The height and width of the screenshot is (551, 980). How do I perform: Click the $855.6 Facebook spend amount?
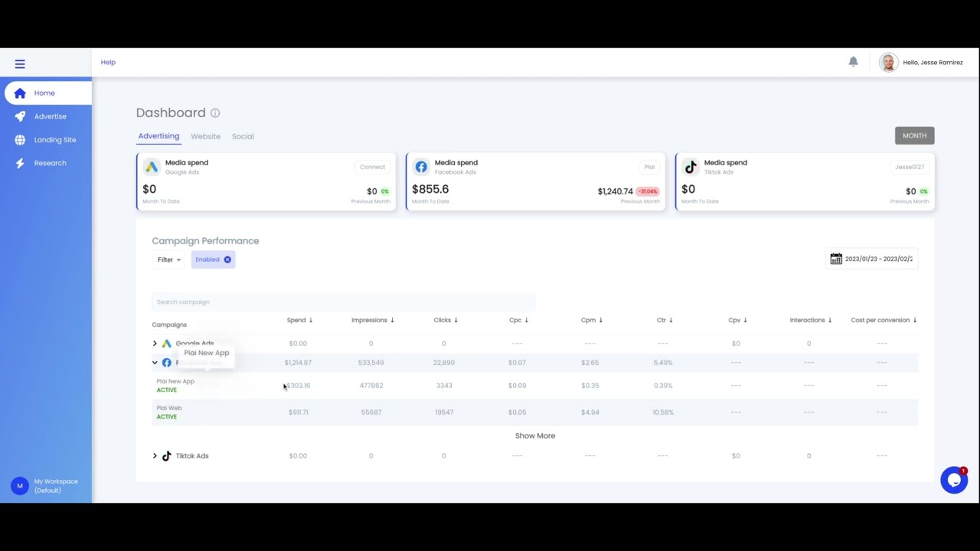[430, 189]
